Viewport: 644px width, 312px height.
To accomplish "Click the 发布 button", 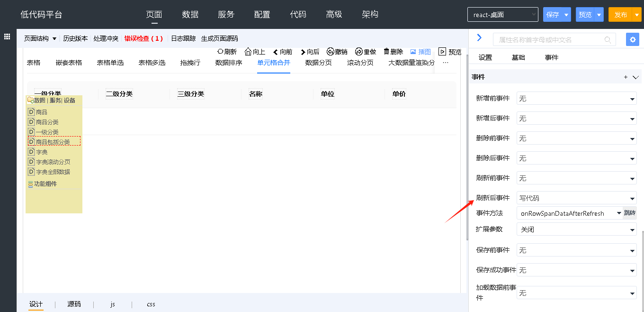I will pyautogui.click(x=621, y=15).
